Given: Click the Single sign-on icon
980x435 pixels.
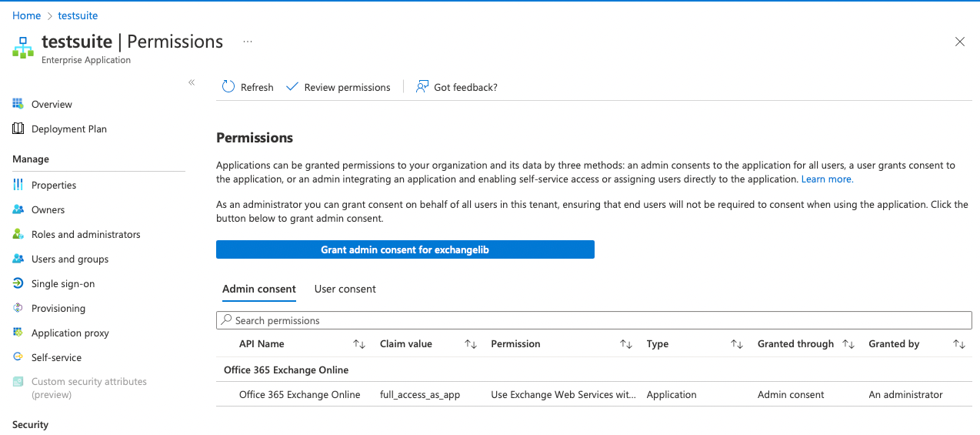Looking at the screenshot, I should click(x=18, y=283).
